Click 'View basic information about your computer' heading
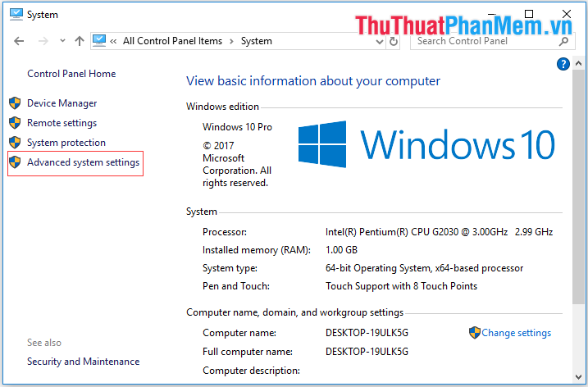 click(313, 81)
